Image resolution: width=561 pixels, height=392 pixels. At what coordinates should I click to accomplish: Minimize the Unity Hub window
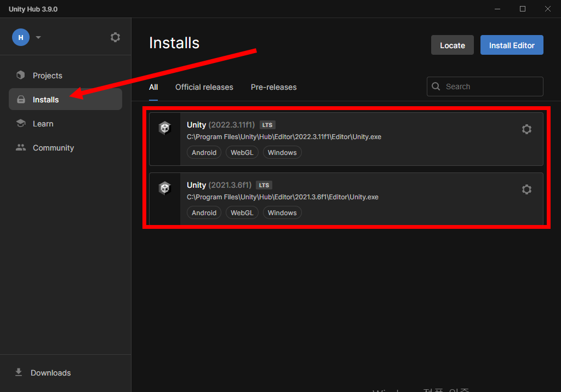pos(497,9)
